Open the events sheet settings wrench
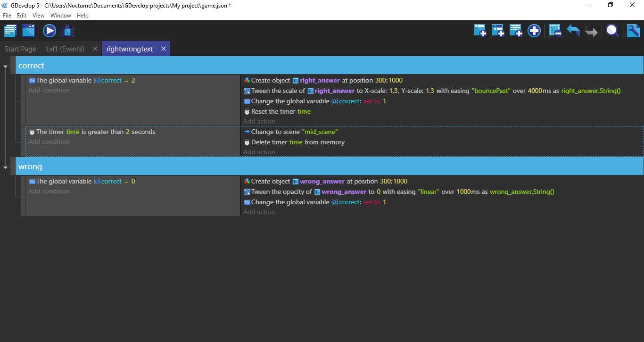The width and height of the screenshot is (644, 342). (633, 30)
